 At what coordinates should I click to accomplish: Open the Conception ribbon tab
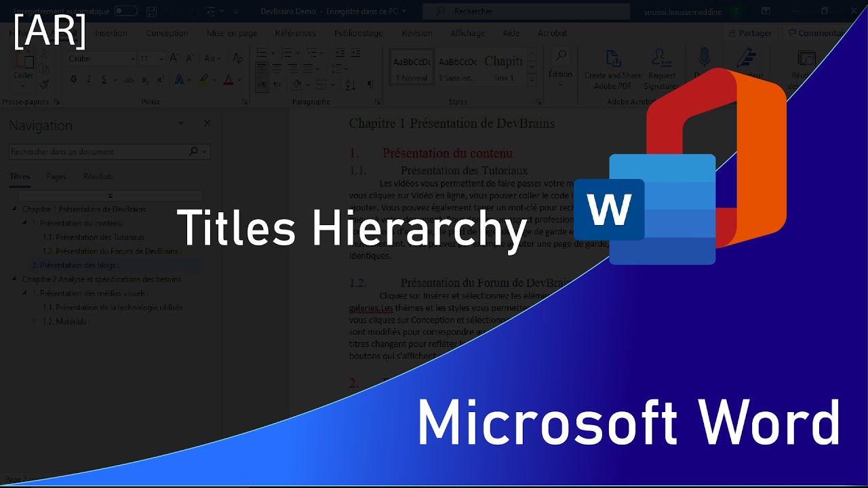click(167, 33)
